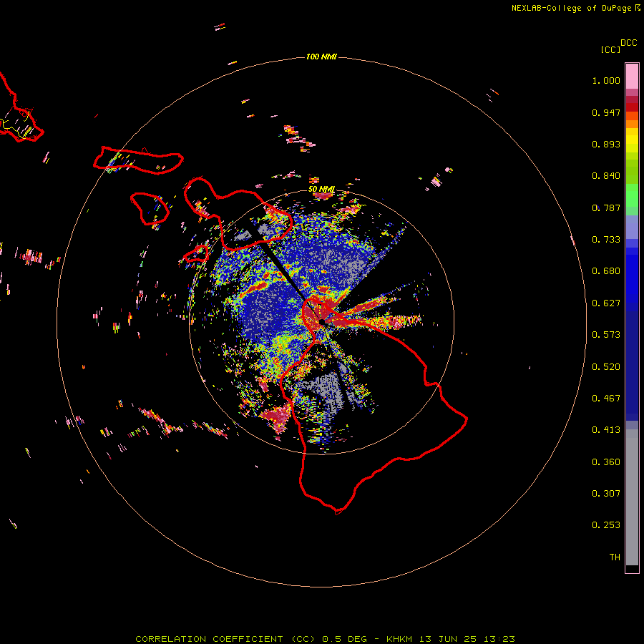Image resolution: width=644 pixels, height=644 pixels.
Task: Click the 13:23 timestamp in the caption
Action: click(499, 639)
